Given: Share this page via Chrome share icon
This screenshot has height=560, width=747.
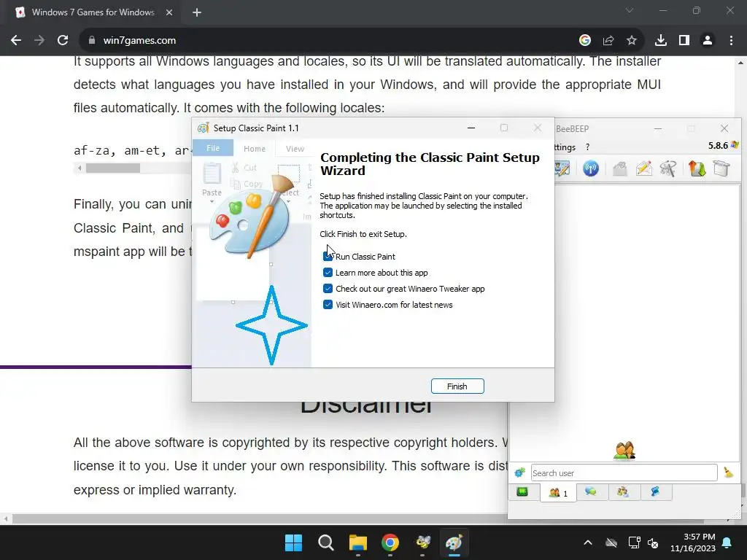Looking at the screenshot, I should pos(608,41).
